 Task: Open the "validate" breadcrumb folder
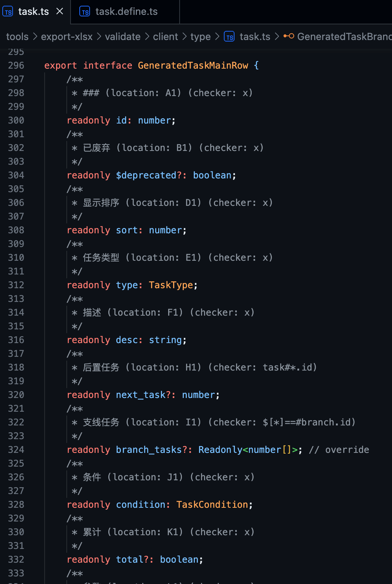pyautogui.click(x=123, y=37)
